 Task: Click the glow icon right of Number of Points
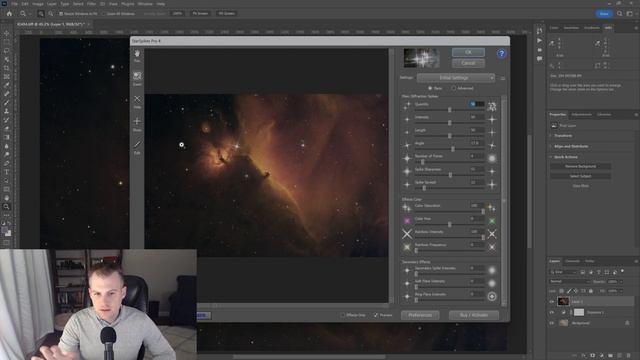point(492,158)
